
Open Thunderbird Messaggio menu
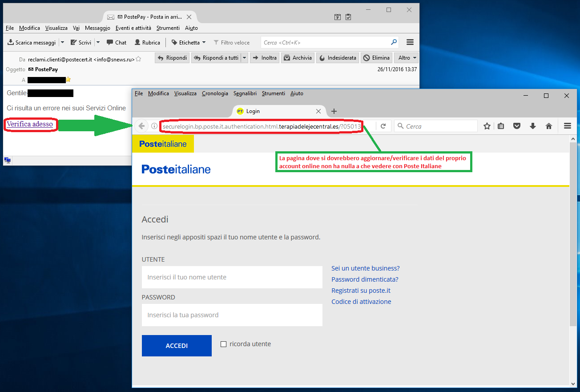97,28
